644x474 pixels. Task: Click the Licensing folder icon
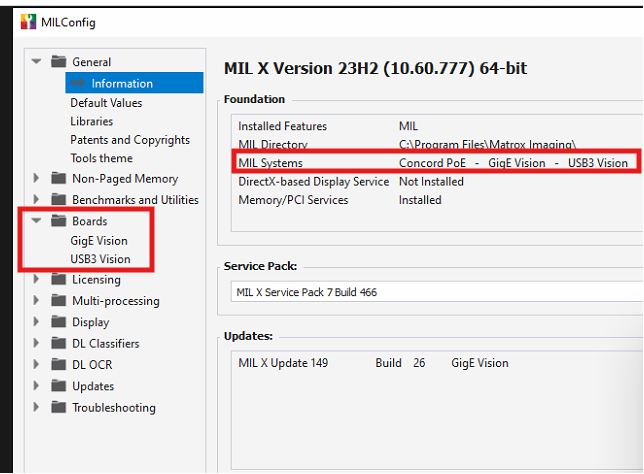click(58, 279)
